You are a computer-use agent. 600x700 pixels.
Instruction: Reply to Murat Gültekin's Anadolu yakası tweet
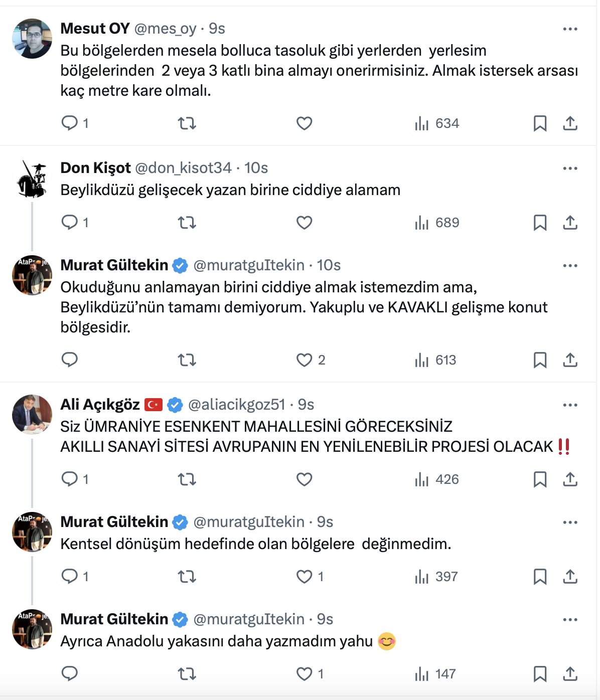[69, 674]
